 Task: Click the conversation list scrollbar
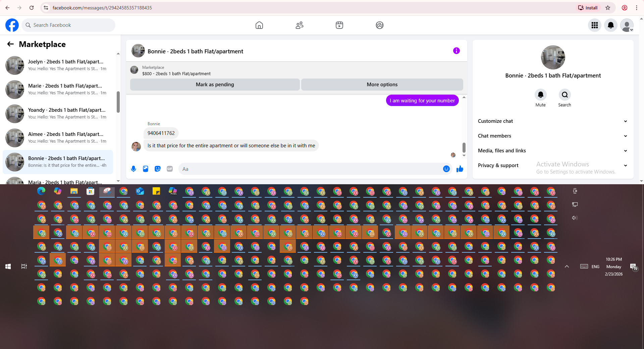(x=118, y=102)
